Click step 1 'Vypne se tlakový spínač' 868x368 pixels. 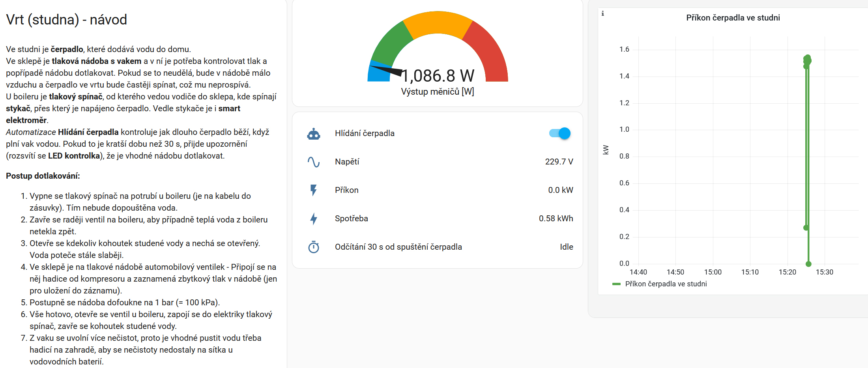pyautogui.click(x=140, y=202)
